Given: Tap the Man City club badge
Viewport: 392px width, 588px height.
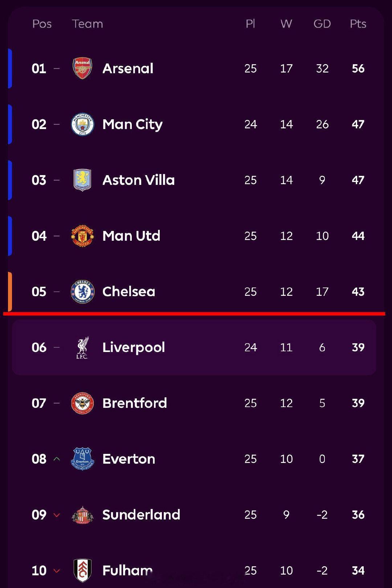Looking at the screenshot, I should click(82, 124).
